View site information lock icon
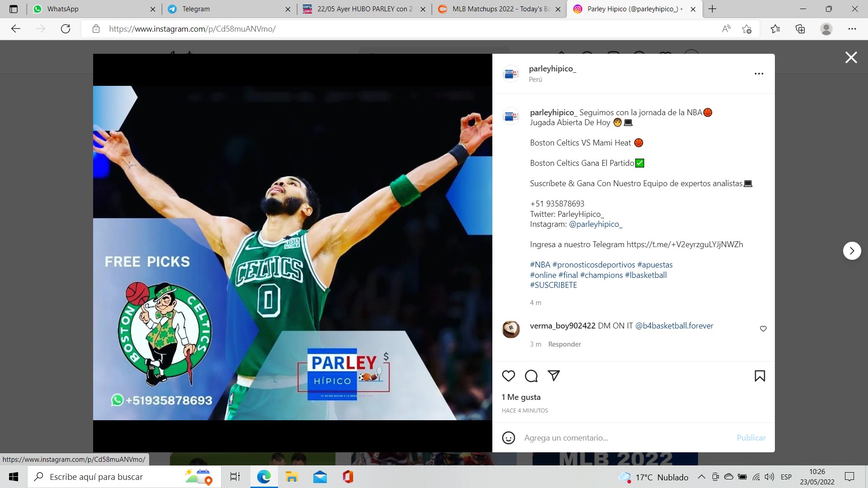The width and height of the screenshot is (868, 488). 96,29
